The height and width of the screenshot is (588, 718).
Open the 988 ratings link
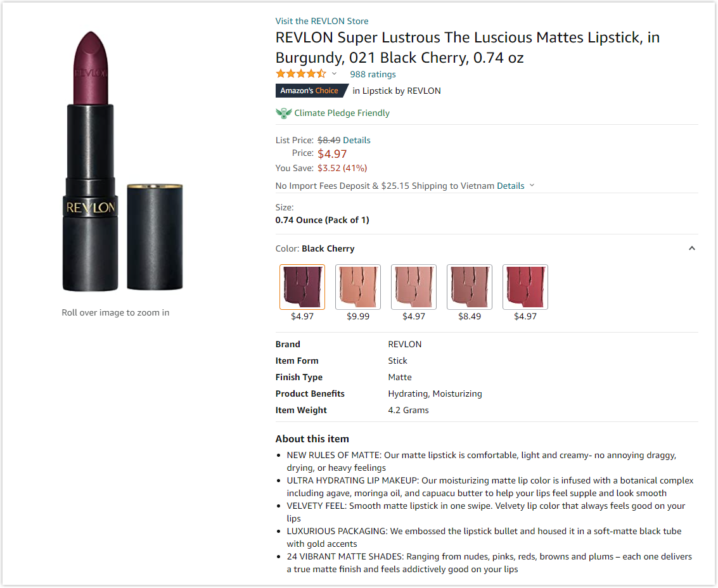(x=373, y=74)
